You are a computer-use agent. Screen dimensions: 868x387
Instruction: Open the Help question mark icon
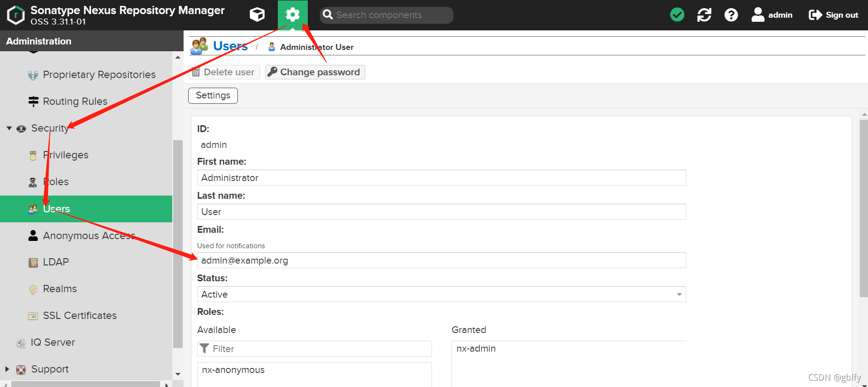731,15
